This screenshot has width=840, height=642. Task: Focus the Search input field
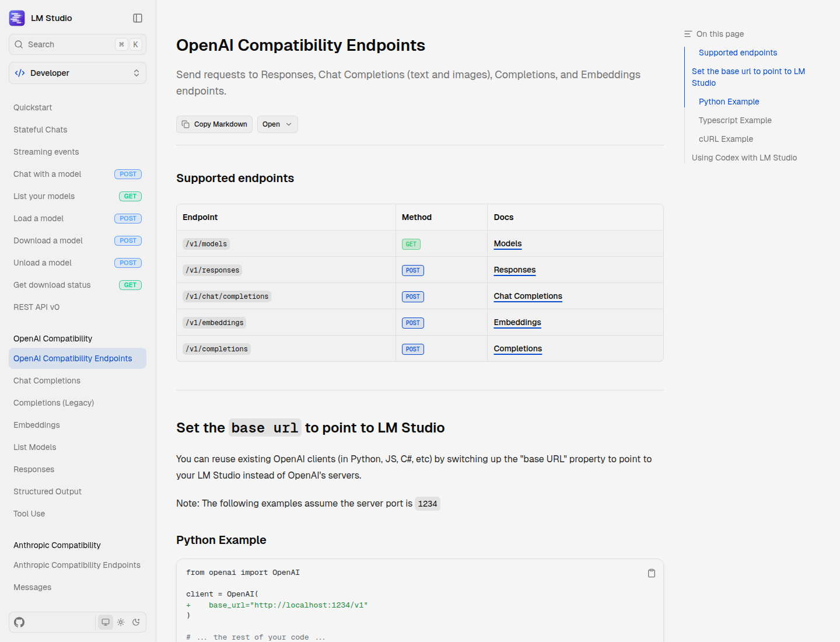78,44
